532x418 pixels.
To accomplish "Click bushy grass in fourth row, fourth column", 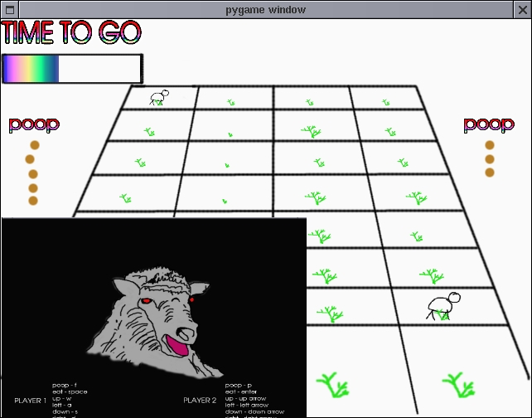I will coord(417,198).
